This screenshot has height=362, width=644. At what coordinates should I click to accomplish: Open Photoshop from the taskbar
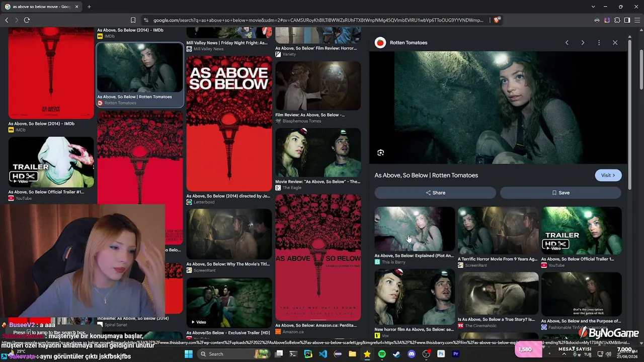tap(441, 354)
